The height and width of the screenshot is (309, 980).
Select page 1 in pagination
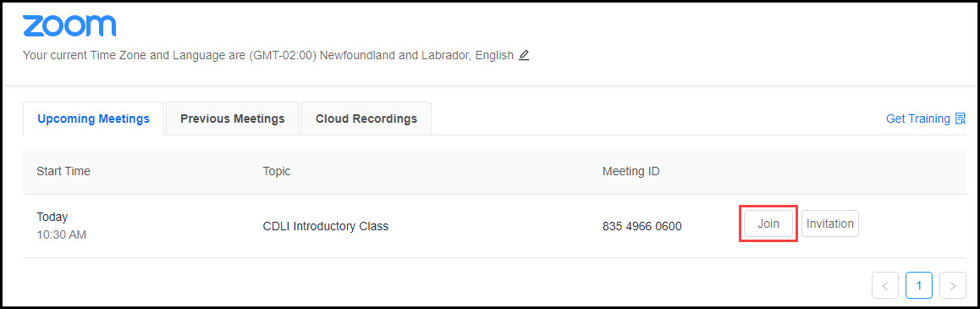click(919, 286)
